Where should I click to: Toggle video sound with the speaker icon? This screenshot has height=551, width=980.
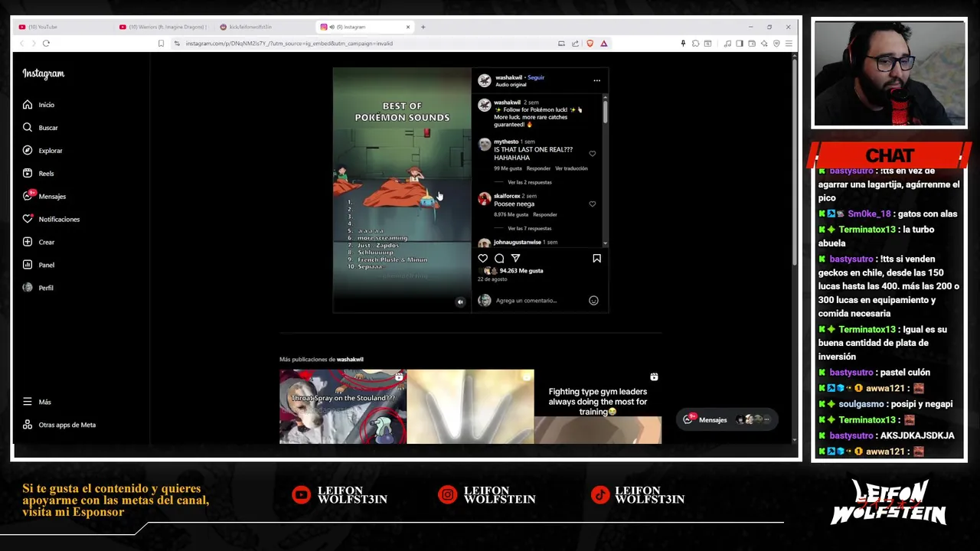(x=460, y=302)
